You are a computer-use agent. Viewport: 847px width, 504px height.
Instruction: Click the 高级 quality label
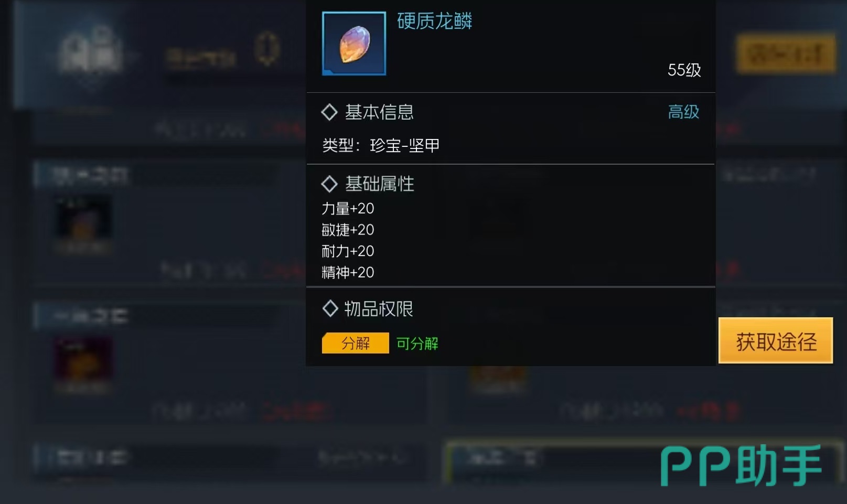(x=683, y=112)
